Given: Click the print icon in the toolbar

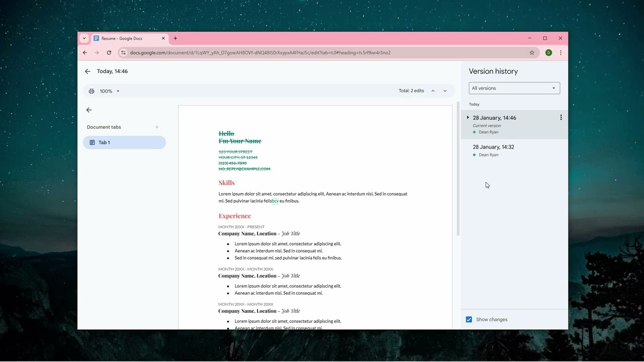Looking at the screenshot, I should point(92,91).
